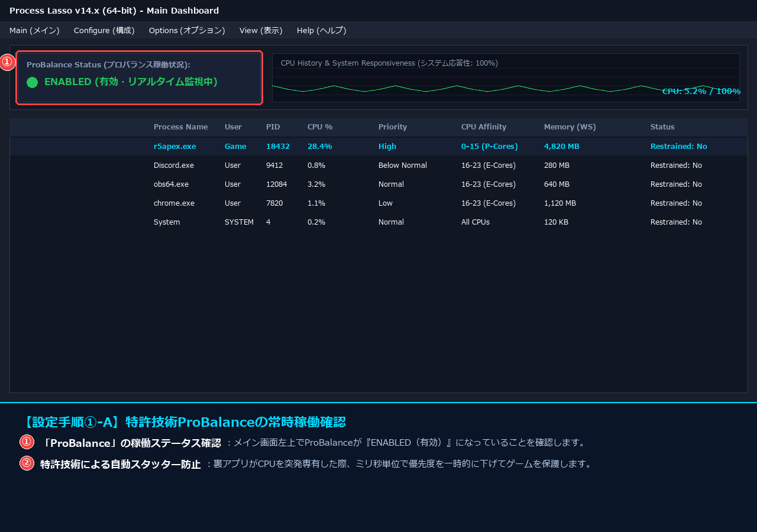757x532 pixels.
Task: Click the 120 KB memory value
Action: [556, 222]
